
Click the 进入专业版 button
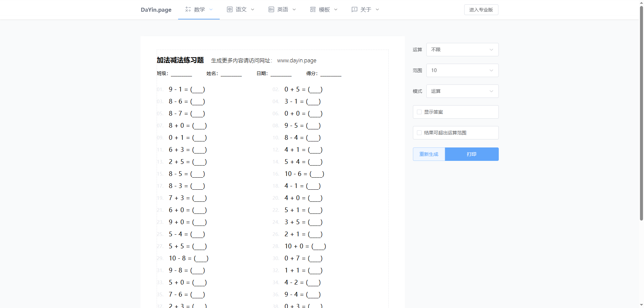pyautogui.click(x=481, y=10)
